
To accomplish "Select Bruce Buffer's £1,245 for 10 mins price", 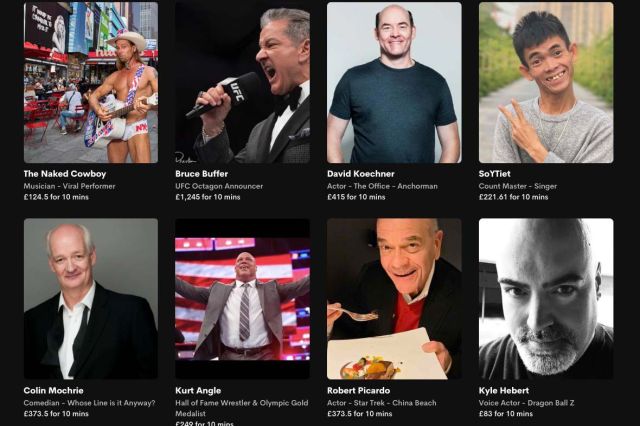I will click(208, 197).
